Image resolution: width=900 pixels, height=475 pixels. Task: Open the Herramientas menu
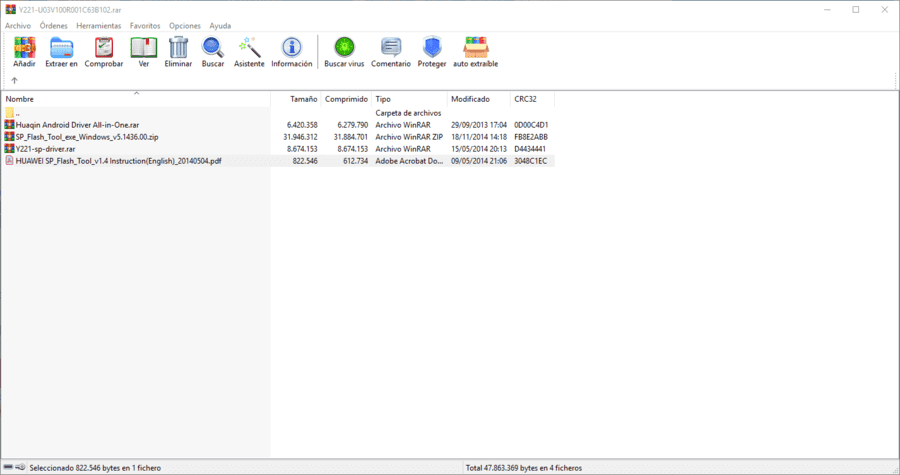99,26
